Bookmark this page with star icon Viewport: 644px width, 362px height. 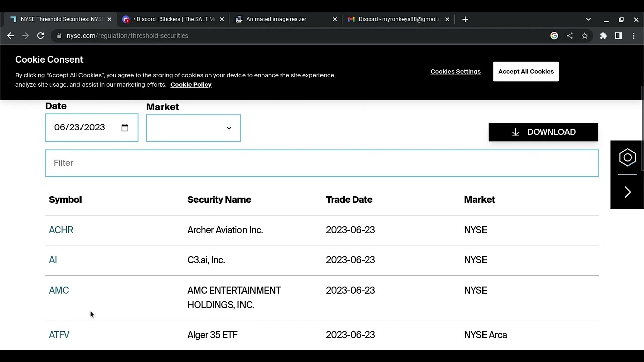coord(585,36)
